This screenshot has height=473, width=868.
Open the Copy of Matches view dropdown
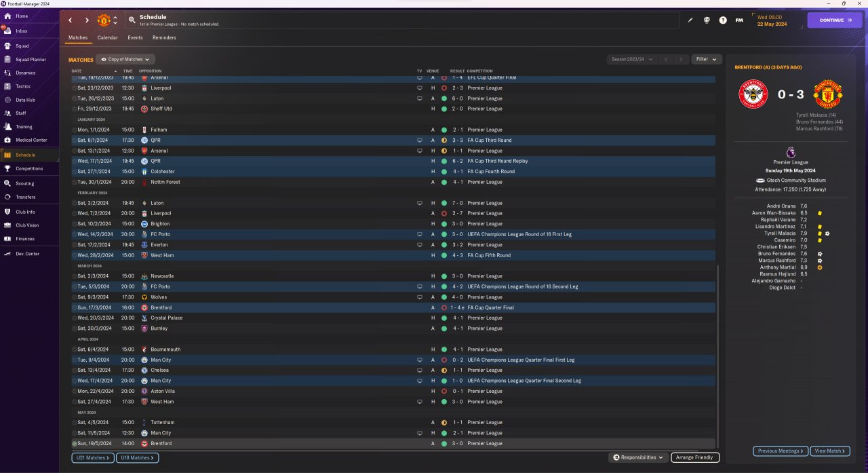(x=125, y=60)
